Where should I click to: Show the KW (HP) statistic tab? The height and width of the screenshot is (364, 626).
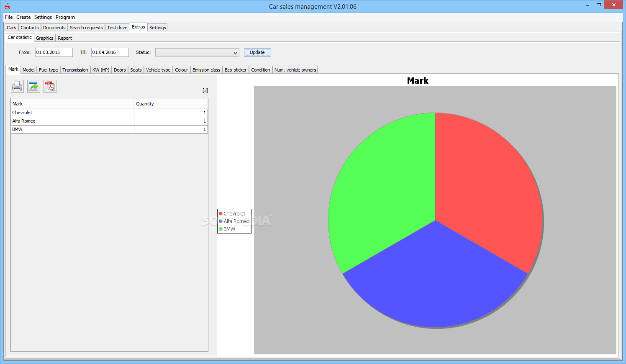click(x=101, y=70)
